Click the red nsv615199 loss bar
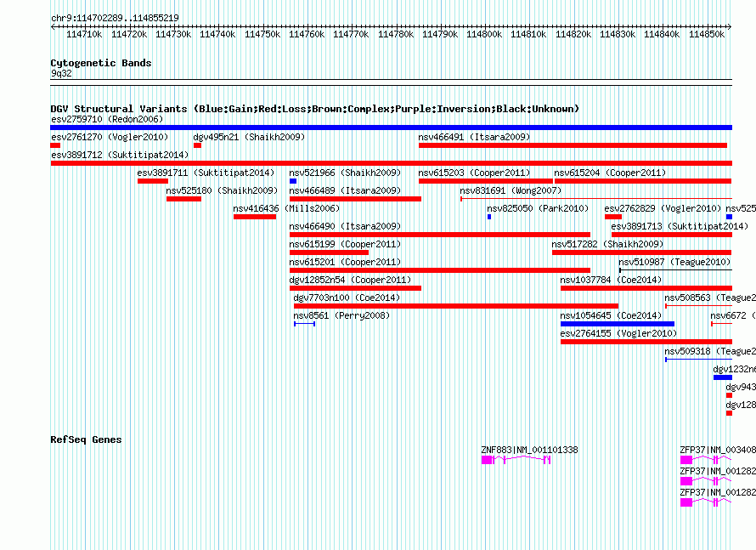The height and width of the screenshot is (550, 756). [x=330, y=252]
